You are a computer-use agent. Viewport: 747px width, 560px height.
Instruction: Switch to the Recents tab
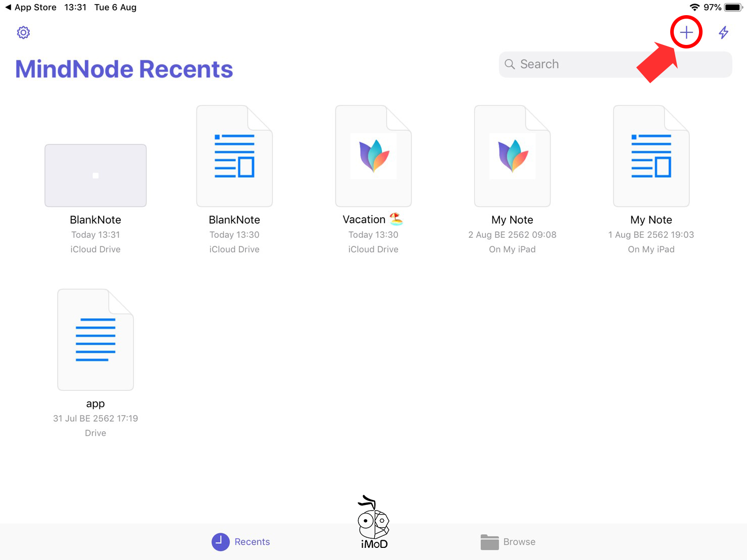pos(241,542)
